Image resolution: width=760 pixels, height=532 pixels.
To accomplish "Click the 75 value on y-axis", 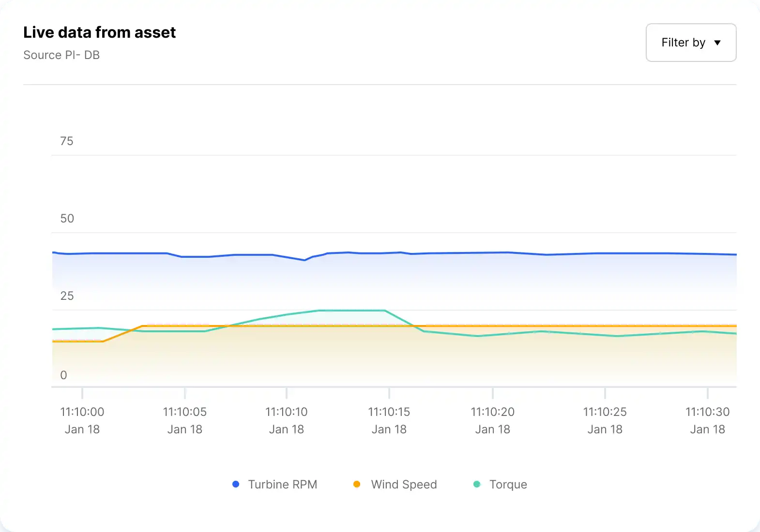I will pyautogui.click(x=67, y=141).
